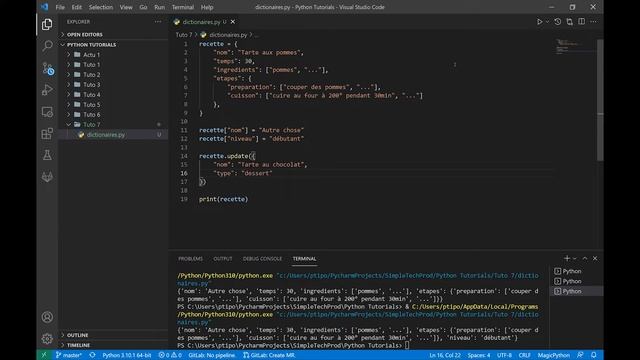Image resolution: width=640 pixels, height=360 pixels.
Task: Split the editor to the right
Action: tap(581, 22)
